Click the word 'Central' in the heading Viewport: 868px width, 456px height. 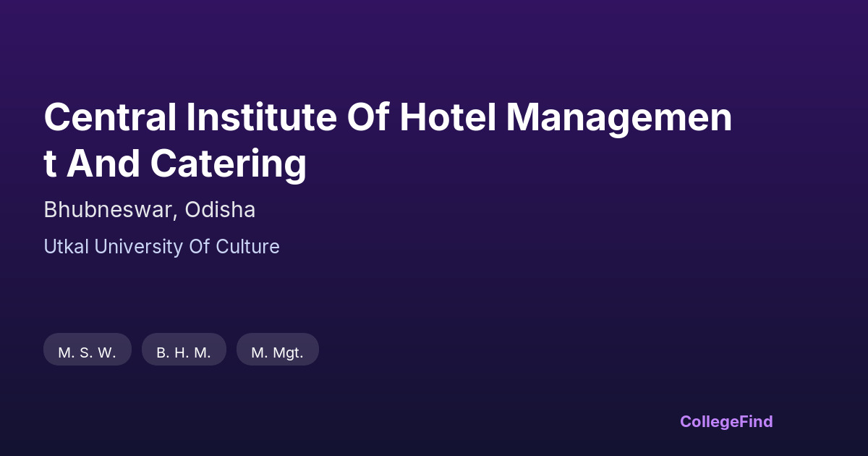click(110, 118)
